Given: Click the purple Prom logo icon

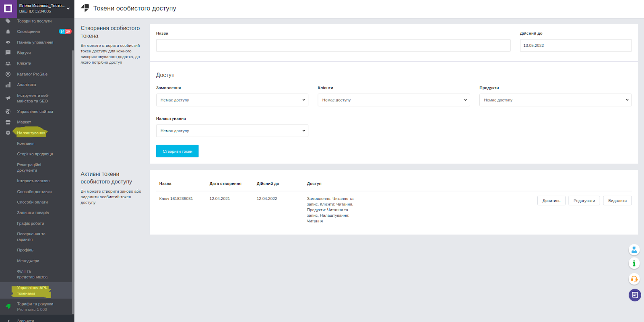Looking at the screenshot, I should (x=8, y=8).
